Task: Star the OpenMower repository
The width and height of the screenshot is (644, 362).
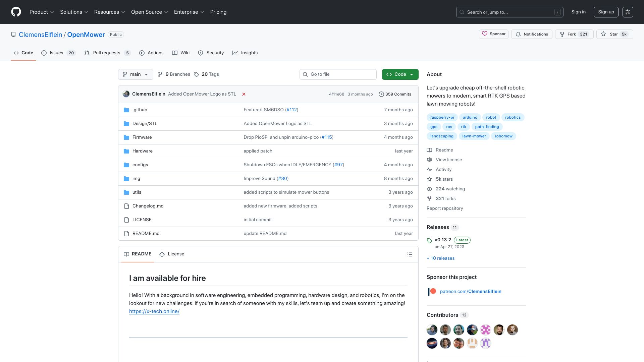Action: pyautogui.click(x=614, y=34)
